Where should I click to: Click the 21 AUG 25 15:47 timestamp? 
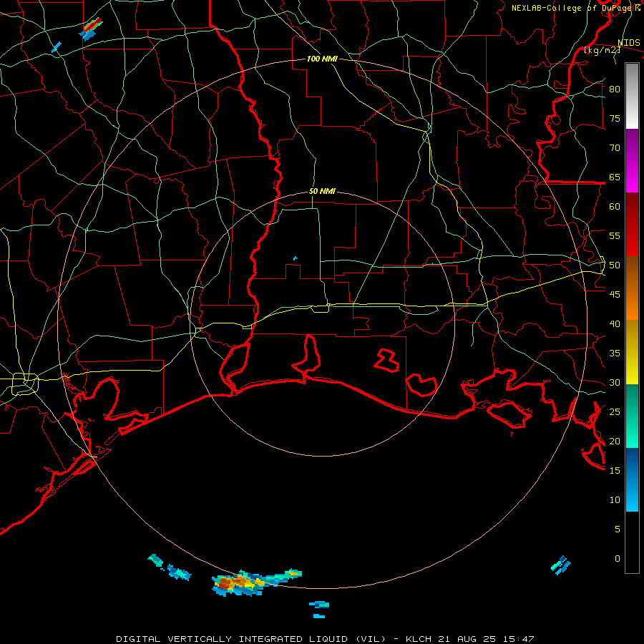coord(487,639)
